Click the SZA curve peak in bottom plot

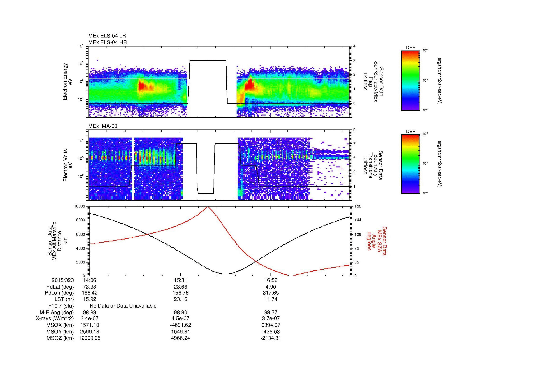click(x=207, y=207)
